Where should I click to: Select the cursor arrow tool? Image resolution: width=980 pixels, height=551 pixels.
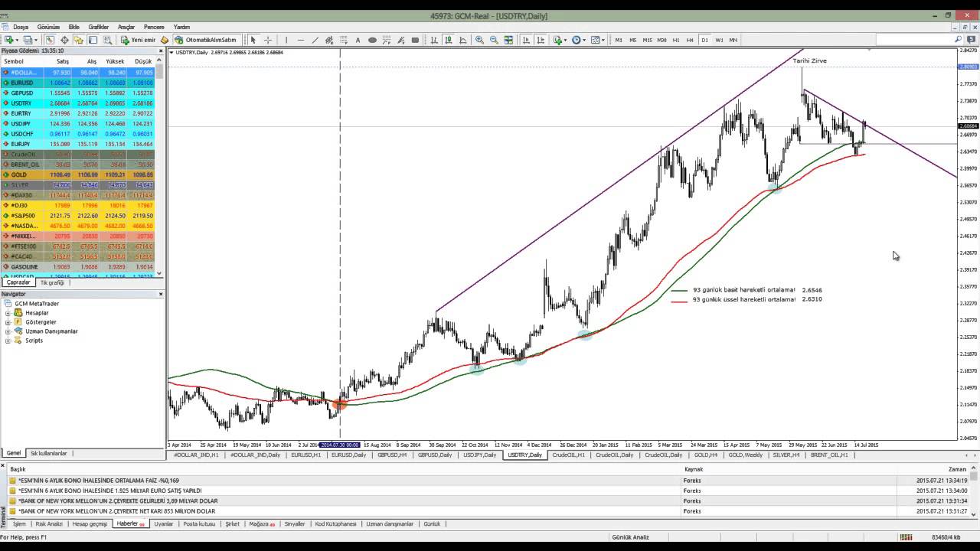point(253,40)
